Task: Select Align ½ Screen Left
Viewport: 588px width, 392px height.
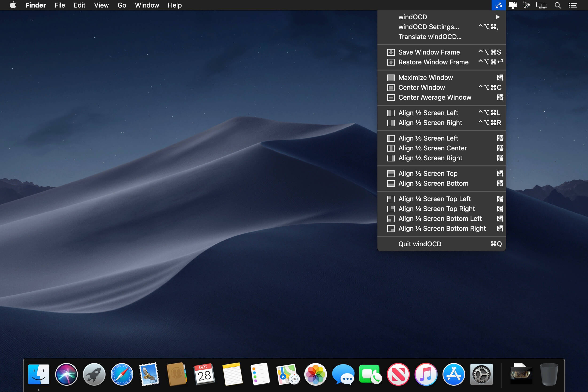Action: pos(428,113)
